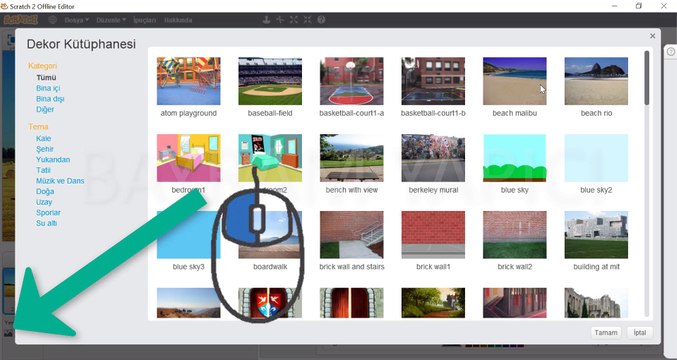This screenshot has width=677, height=360.
Task: Filter by the Kale theme
Action: (x=44, y=139)
